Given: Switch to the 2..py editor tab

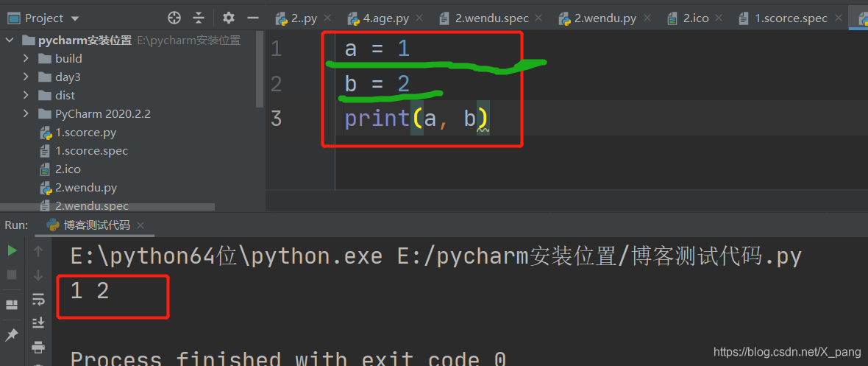Looking at the screenshot, I should (x=304, y=18).
